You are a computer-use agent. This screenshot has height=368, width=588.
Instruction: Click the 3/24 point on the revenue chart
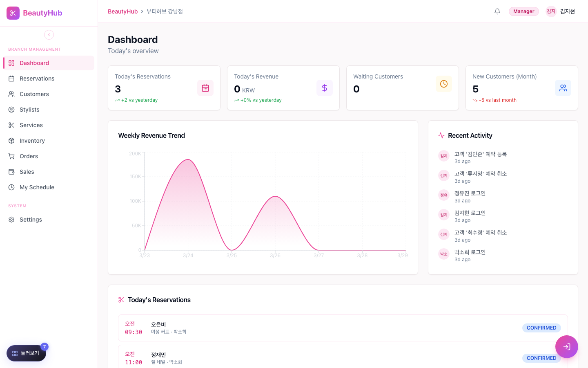point(188,159)
